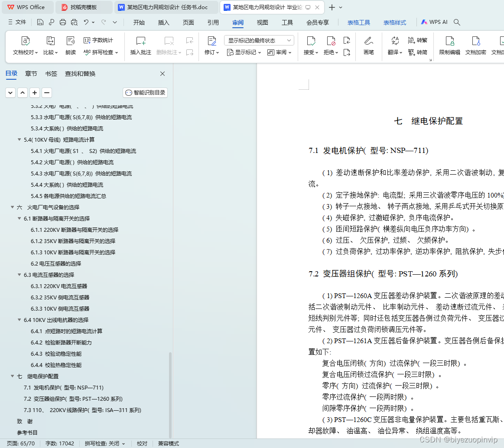
Task: Click the plus expand-level button in outline pane
Action: [x=35, y=93]
